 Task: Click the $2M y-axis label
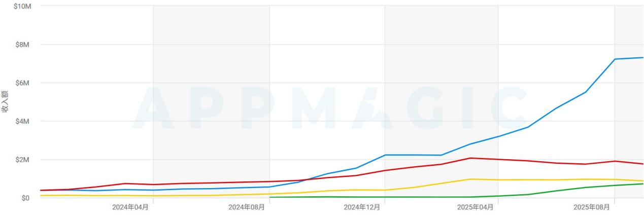coord(23,160)
